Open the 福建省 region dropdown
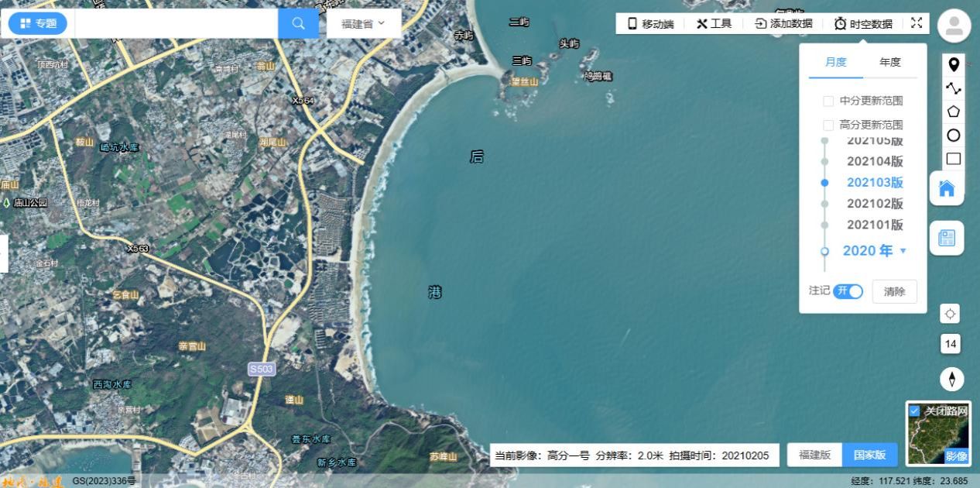The width and height of the screenshot is (980, 488). (x=363, y=23)
